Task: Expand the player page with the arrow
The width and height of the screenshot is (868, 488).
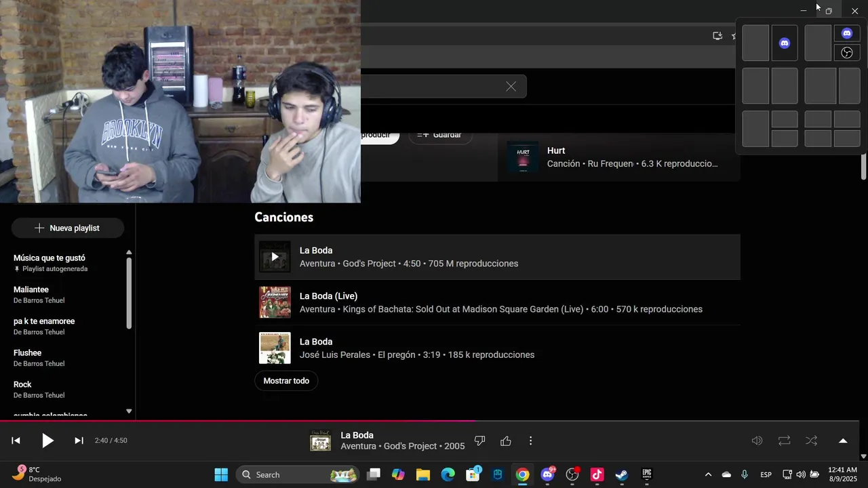Action: tap(843, 441)
